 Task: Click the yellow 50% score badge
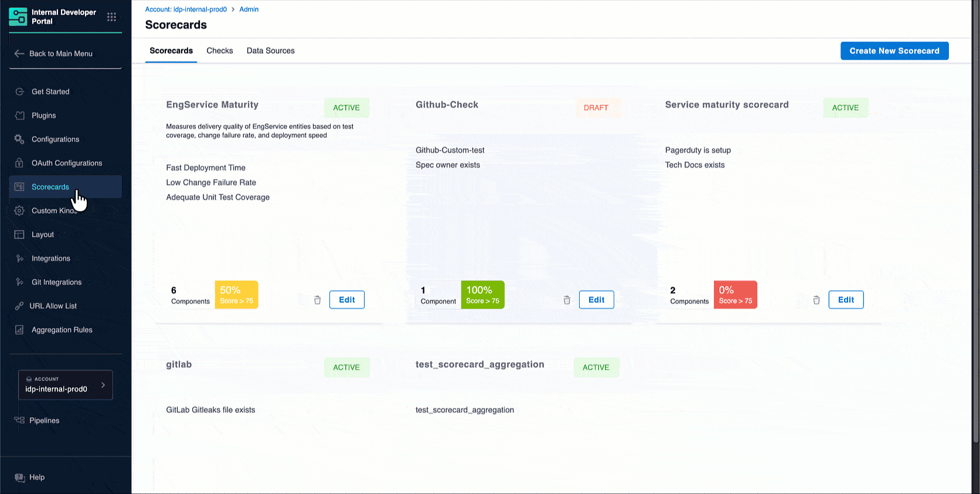tap(237, 295)
